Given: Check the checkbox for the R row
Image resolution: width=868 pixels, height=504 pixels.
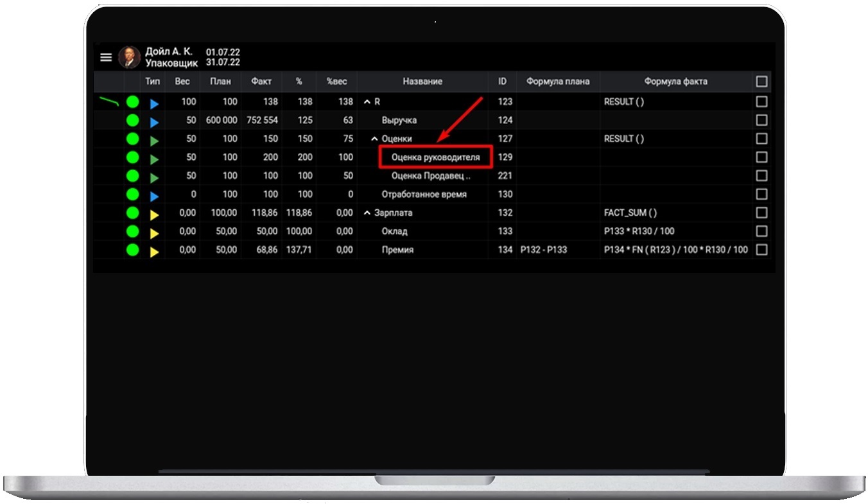Looking at the screenshot, I should coord(761,101).
